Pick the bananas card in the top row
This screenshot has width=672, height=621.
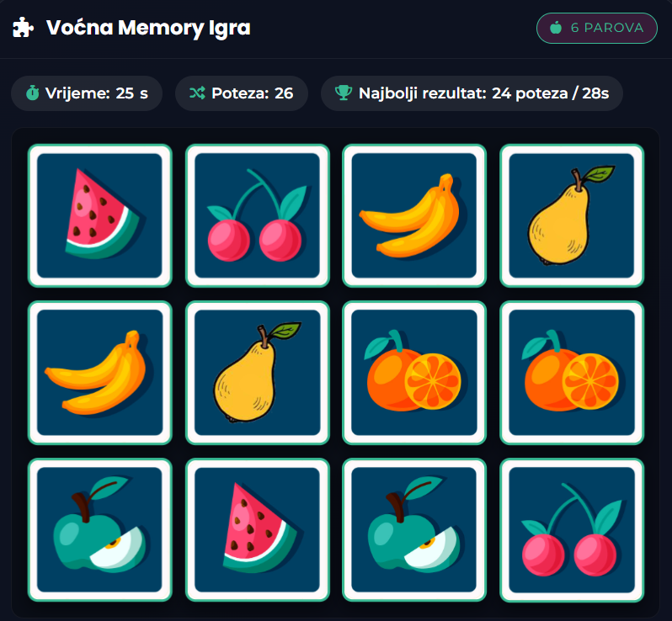coord(414,216)
